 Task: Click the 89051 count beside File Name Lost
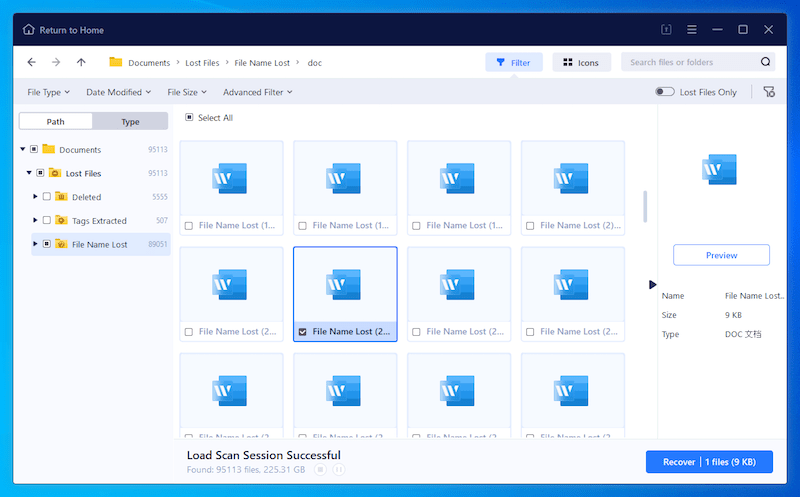[x=158, y=244]
